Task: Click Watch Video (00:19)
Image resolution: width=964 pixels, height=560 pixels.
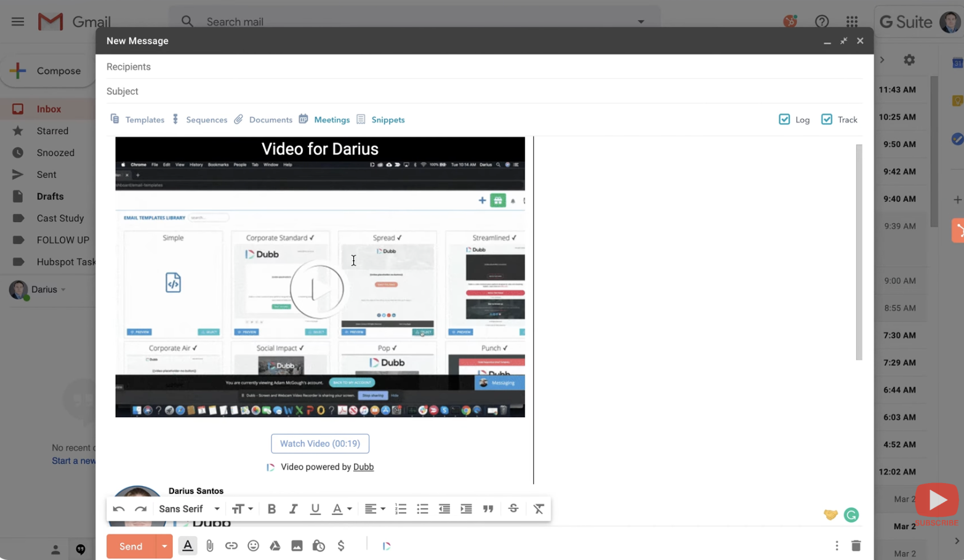Action: (x=319, y=443)
